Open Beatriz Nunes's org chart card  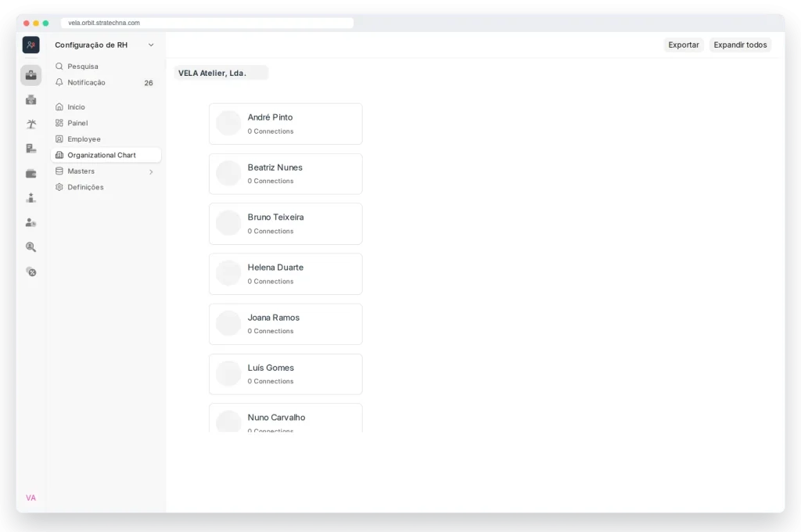click(286, 174)
